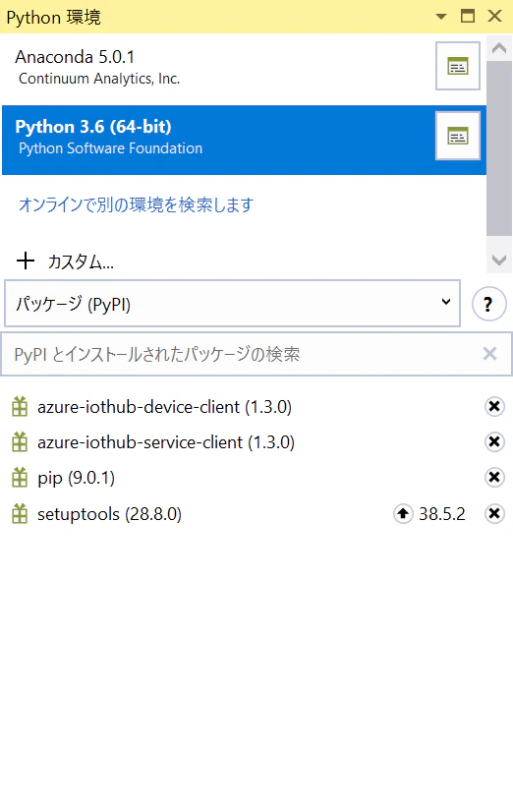Open interactive window for Python 3.6 (64-bit)

click(x=458, y=137)
